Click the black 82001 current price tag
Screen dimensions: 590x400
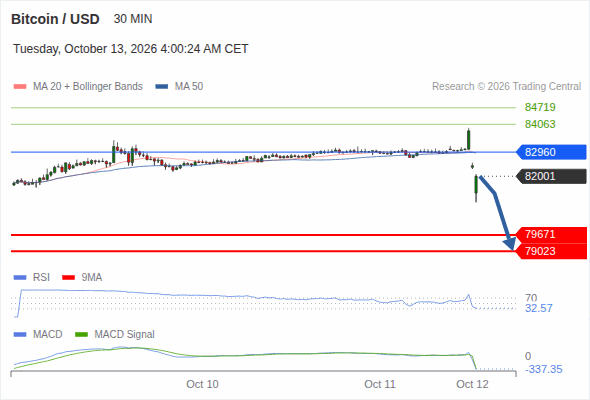coord(551,176)
